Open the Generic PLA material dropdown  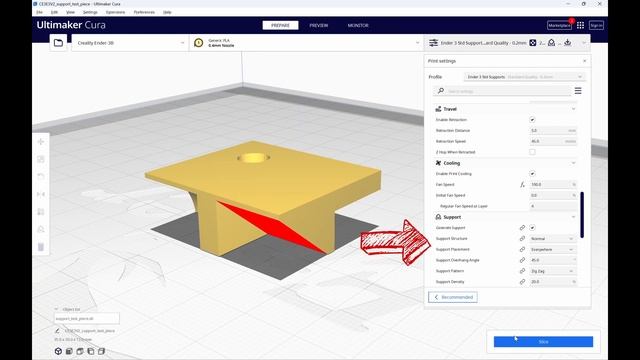coord(306,43)
